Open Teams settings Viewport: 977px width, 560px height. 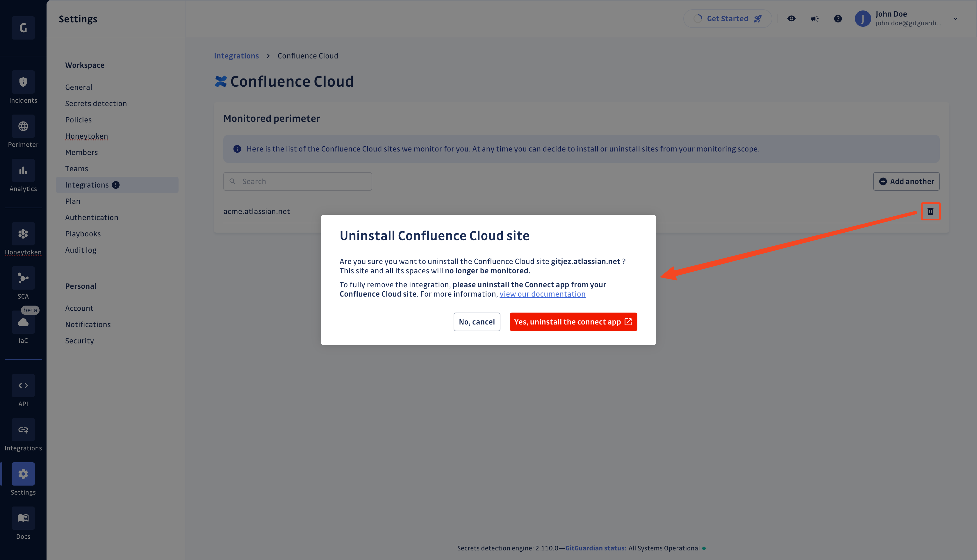point(76,168)
